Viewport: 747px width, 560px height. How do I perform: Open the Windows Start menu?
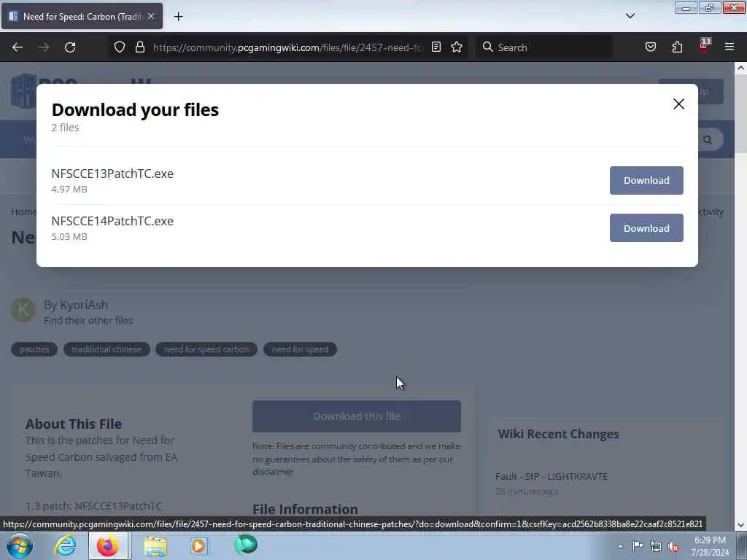click(x=20, y=545)
